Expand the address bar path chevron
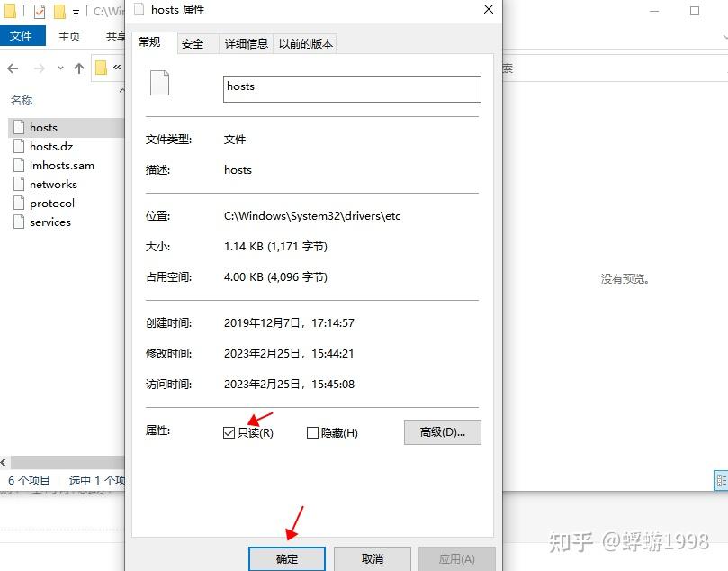 [x=117, y=68]
